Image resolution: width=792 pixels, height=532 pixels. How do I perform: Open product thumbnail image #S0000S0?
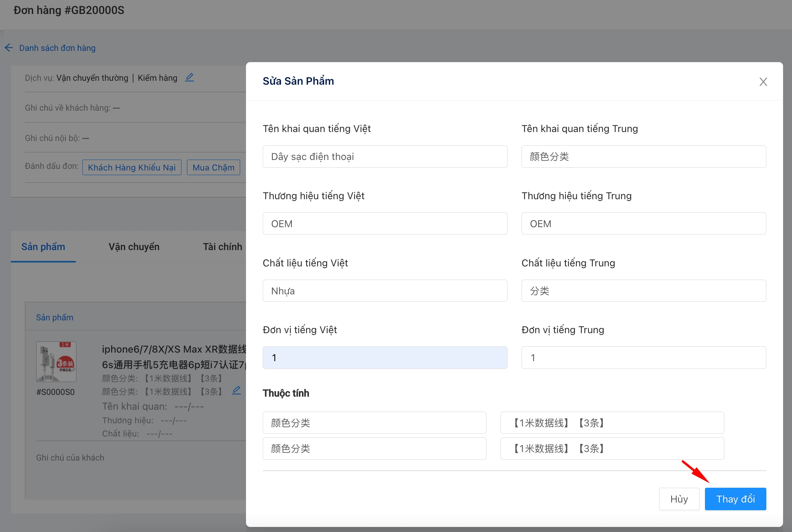tap(56, 362)
